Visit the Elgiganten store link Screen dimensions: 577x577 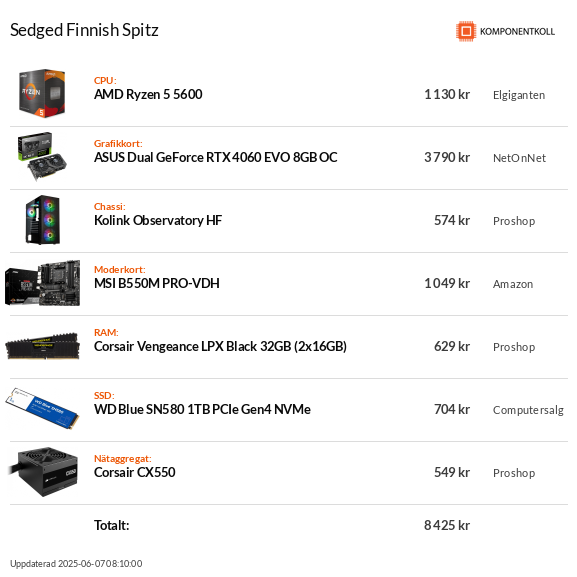pyautogui.click(x=519, y=95)
